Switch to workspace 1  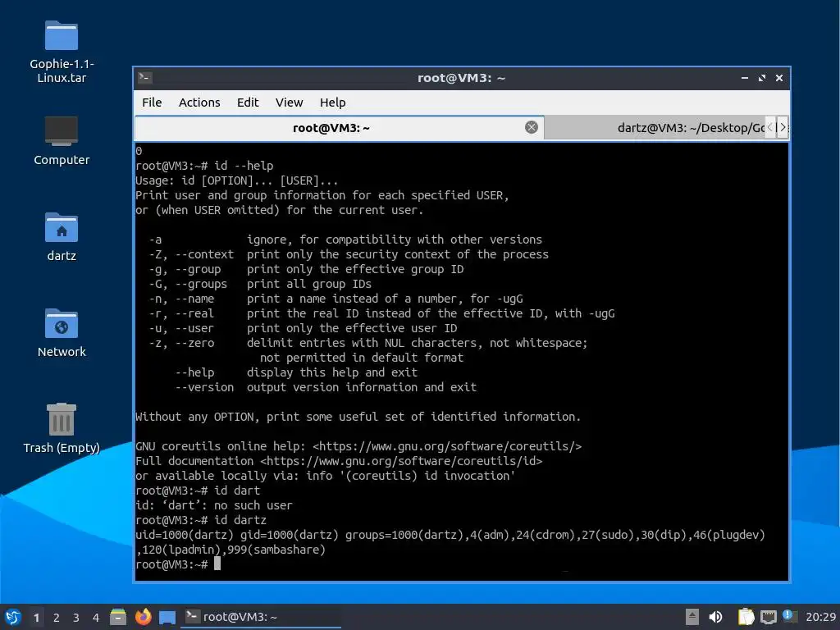[x=36, y=618]
